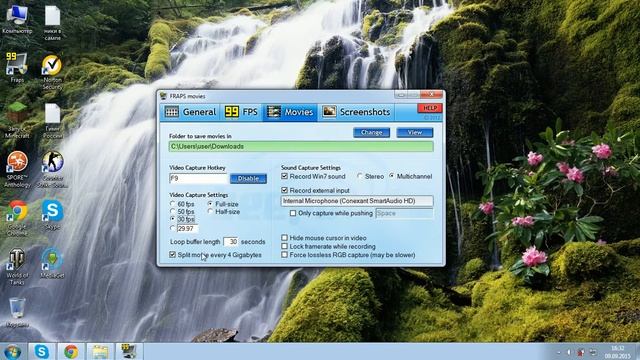
Task: Open the Recycle Bin desktop icon
Action: pyautogui.click(x=17, y=313)
